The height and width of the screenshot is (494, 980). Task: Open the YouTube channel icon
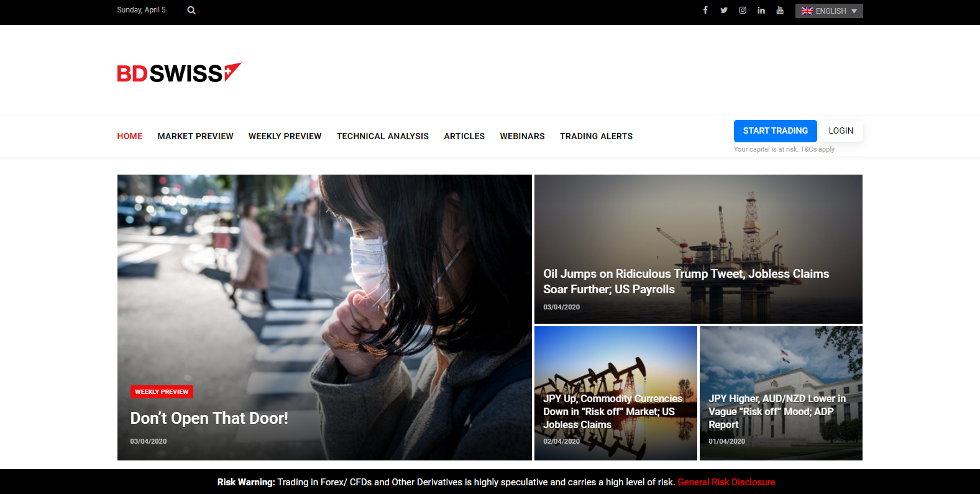[x=780, y=10]
